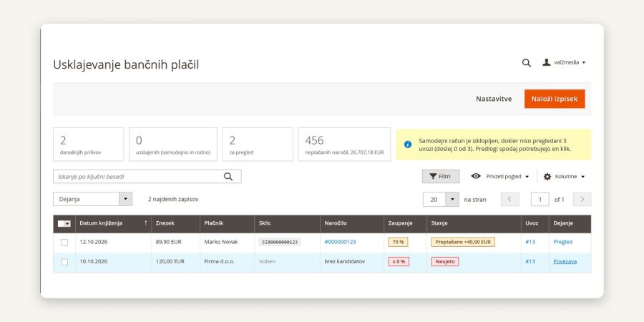This screenshot has height=322, width=644.
Task: Click the gear icon for Kolumne
Action: (x=547, y=177)
